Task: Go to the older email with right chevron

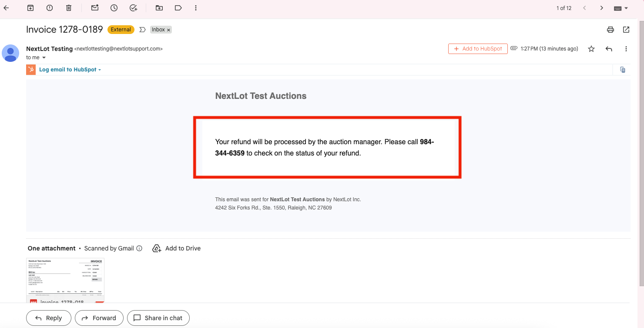Action: pos(601,8)
